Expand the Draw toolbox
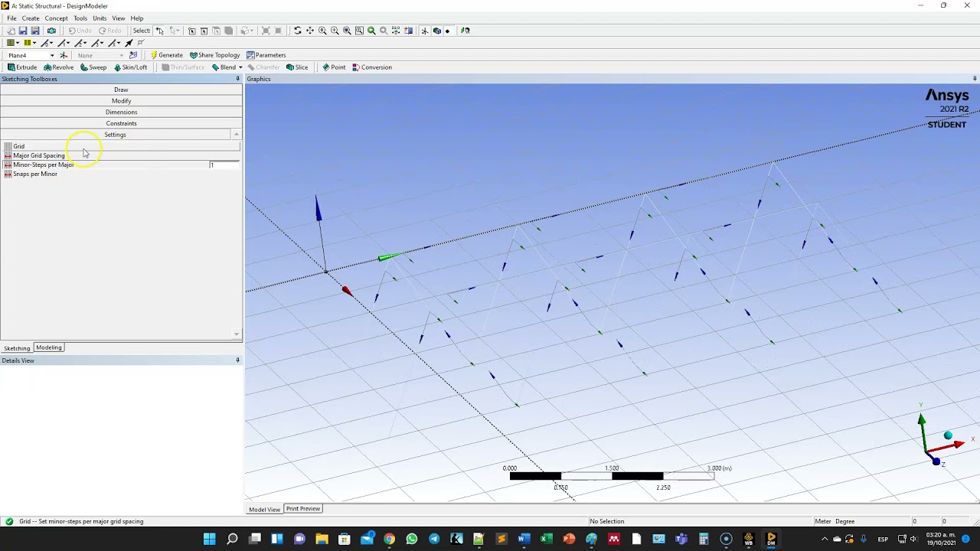Image resolution: width=980 pixels, height=551 pixels. point(121,90)
